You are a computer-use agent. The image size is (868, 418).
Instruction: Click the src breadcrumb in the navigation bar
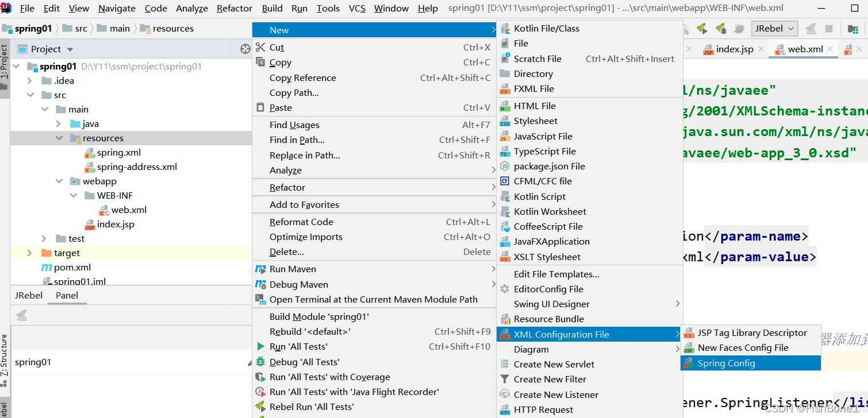[x=75, y=29]
